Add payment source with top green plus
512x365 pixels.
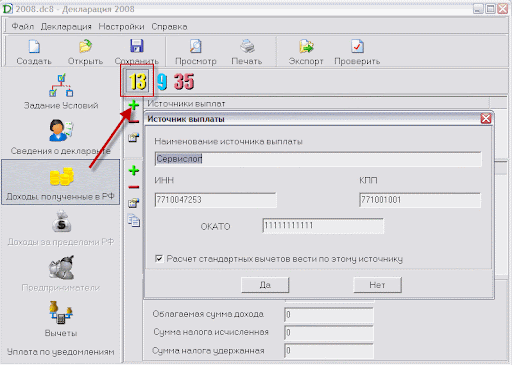[134, 106]
